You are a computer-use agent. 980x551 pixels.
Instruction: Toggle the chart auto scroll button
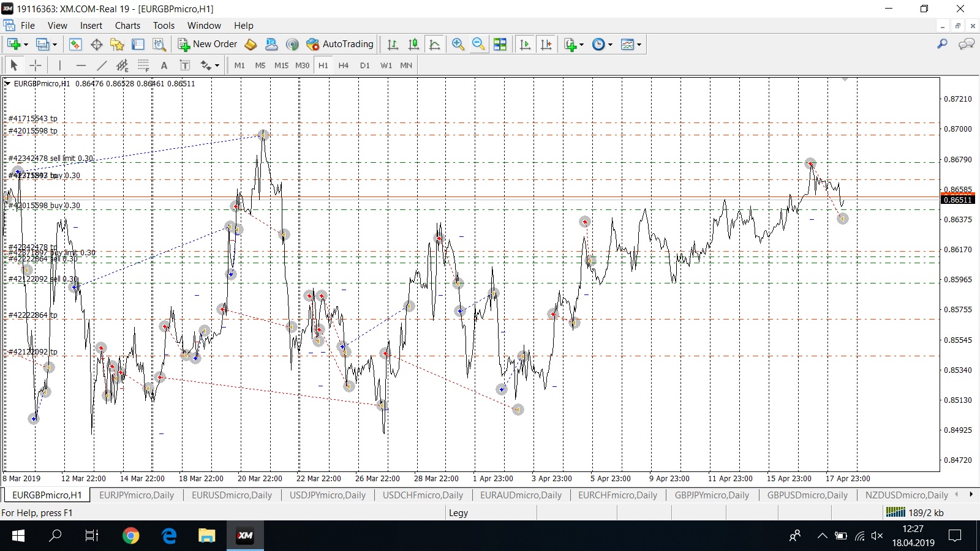[525, 44]
